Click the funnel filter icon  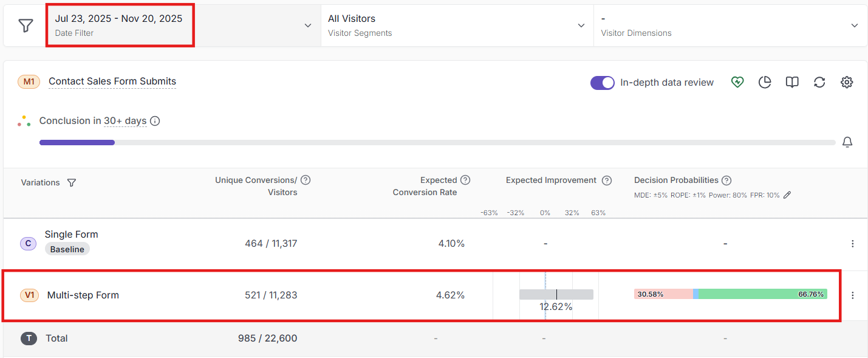coord(26,26)
